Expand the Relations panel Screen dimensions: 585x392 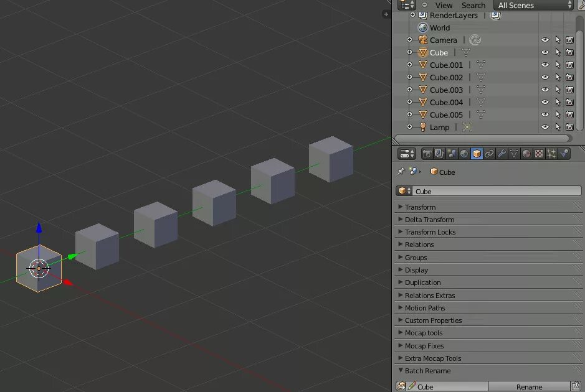tap(488, 245)
